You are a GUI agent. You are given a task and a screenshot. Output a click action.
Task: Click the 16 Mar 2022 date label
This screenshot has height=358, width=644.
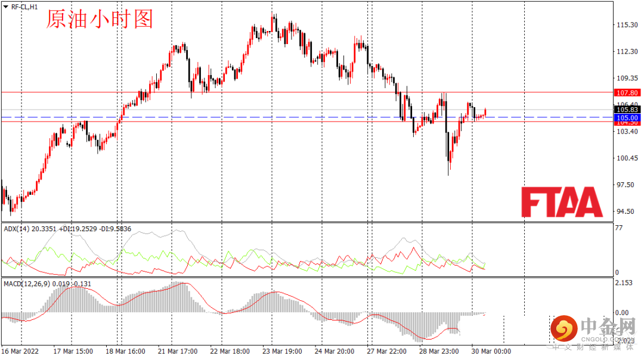point(20,351)
